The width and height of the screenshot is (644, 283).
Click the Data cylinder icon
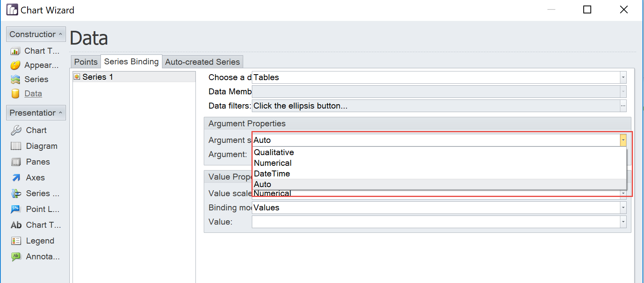point(15,94)
